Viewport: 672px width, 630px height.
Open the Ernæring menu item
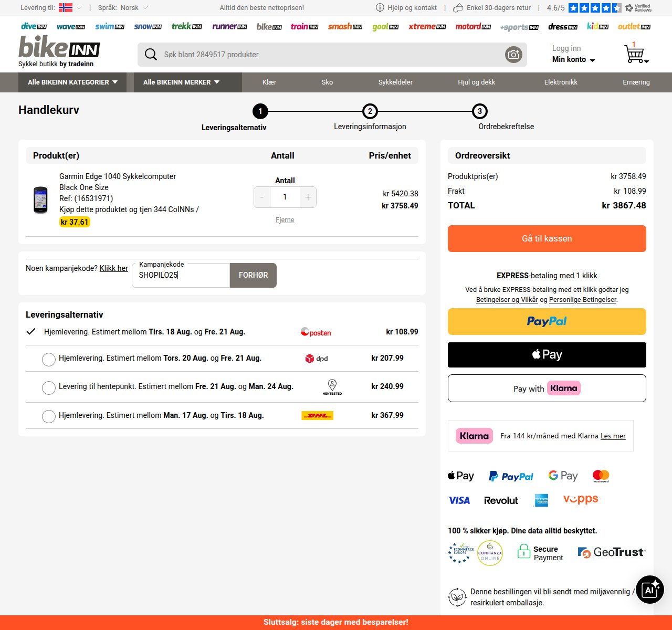636,82
